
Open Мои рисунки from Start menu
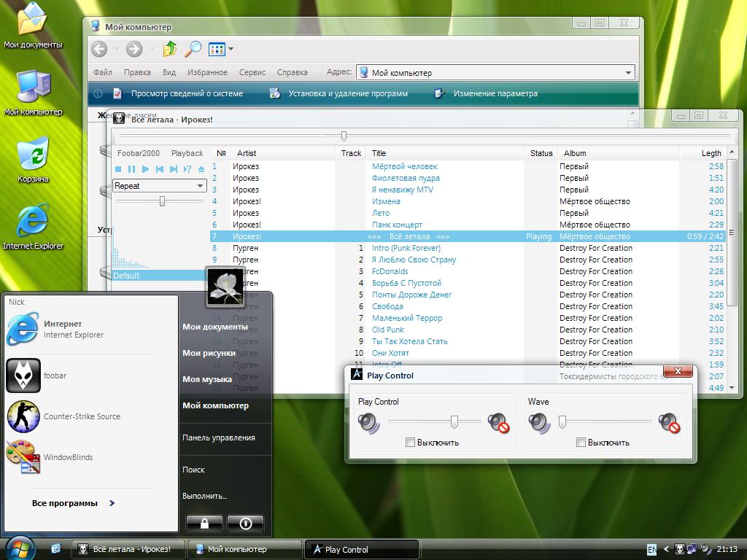pos(209,353)
